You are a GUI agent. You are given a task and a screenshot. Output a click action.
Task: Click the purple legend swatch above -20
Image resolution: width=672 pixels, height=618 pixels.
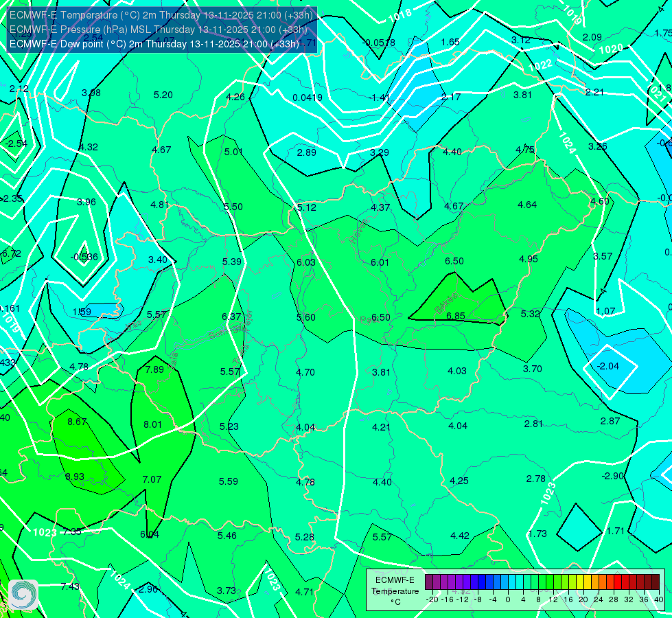coord(429,582)
